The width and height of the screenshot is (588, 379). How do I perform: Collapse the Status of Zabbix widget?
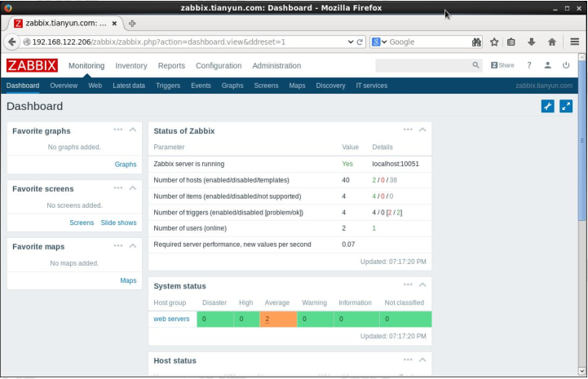point(422,130)
